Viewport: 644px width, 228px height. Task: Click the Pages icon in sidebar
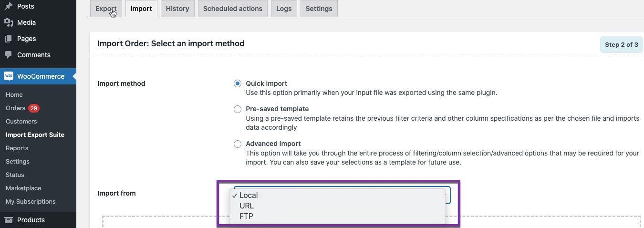click(9, 39)
